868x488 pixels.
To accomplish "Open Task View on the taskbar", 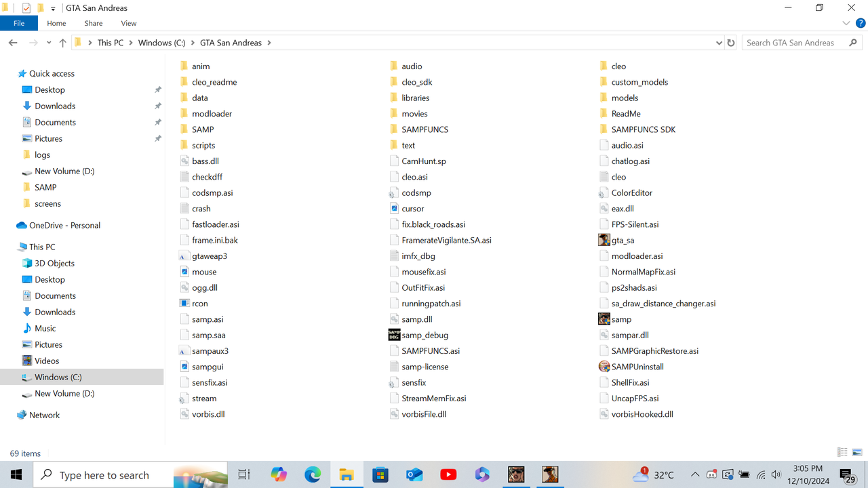I will point(244,474).
